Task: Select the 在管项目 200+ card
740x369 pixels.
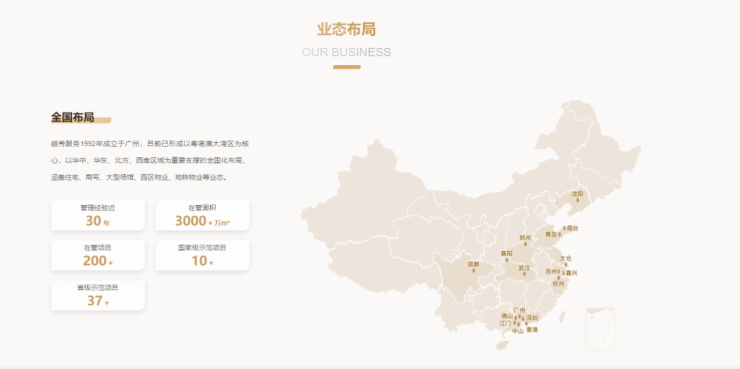Action: click(98, 255)
